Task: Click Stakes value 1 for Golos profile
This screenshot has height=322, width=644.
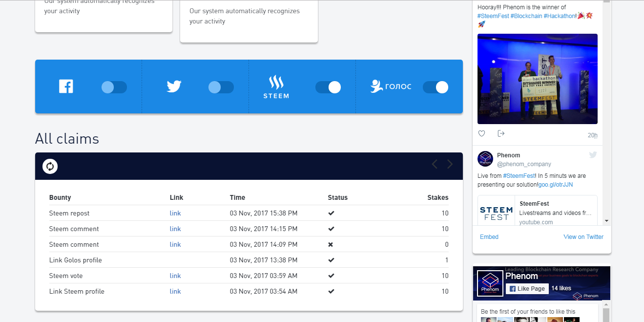Action: (x=447, y=260)
